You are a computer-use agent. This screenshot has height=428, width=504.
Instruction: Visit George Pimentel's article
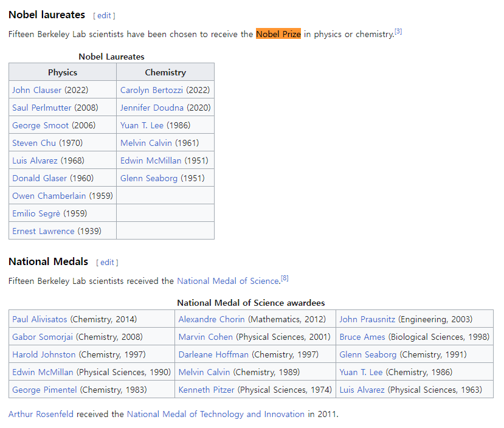(44, 390)
